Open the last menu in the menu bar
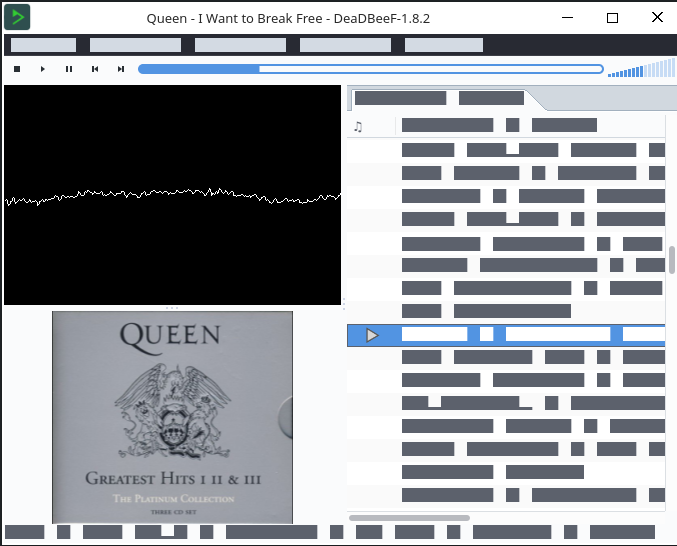The height and width of the screenshot is (546, 677). [x=443, y=45]
